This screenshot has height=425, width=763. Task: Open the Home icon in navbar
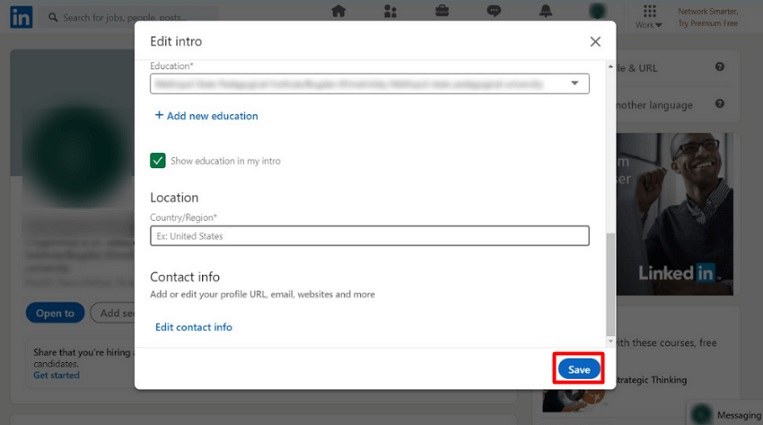[338, 11]
